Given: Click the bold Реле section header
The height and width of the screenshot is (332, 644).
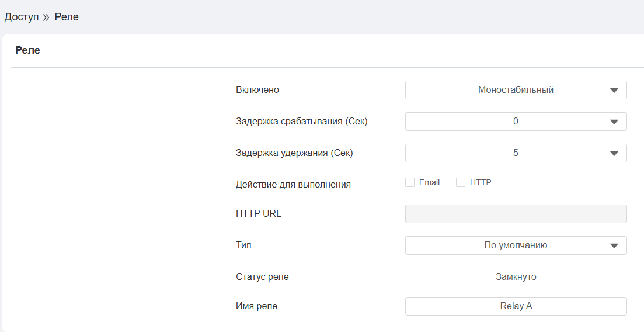Looking at the screenshot, I should coord(27,50).
